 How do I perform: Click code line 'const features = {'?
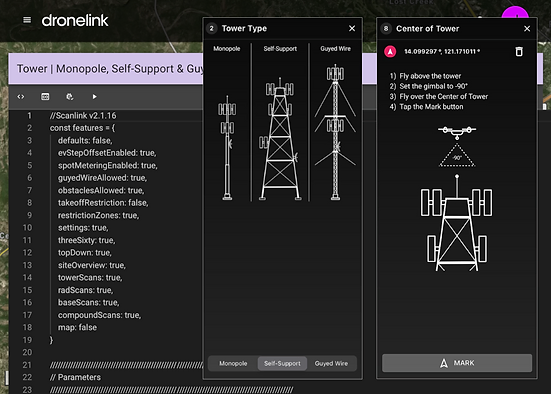pyautogui.click(x=82, y=128)
